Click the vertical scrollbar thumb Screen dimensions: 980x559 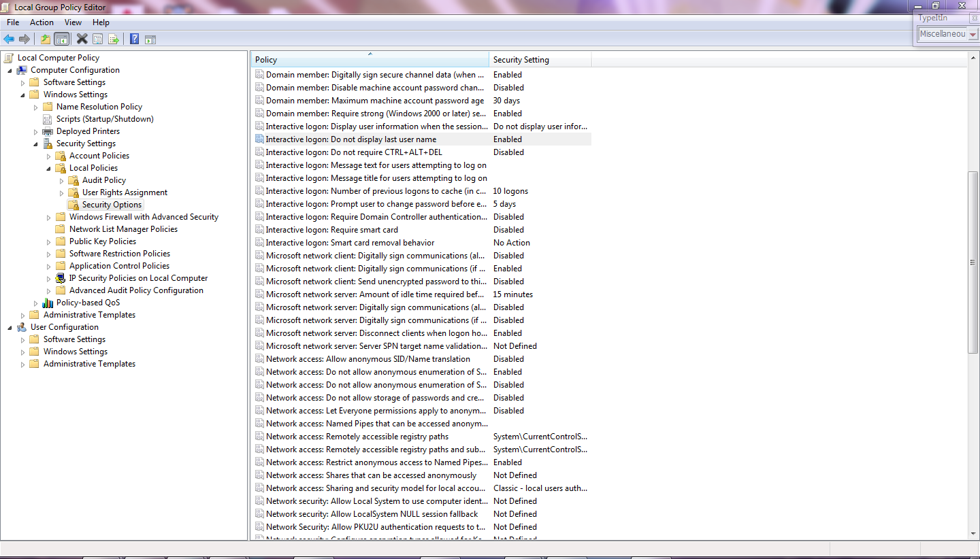pos(973,262)
